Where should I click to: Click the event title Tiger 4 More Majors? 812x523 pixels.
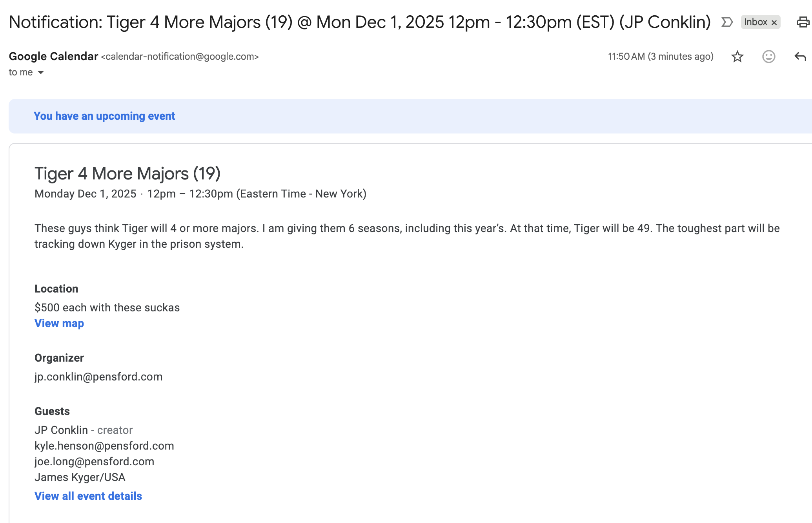[127, 173]
